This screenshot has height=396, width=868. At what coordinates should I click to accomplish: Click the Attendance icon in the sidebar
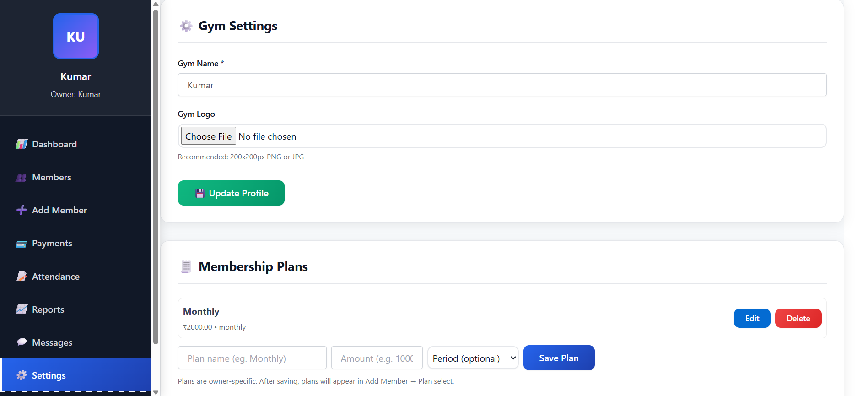tap(22, 276)
